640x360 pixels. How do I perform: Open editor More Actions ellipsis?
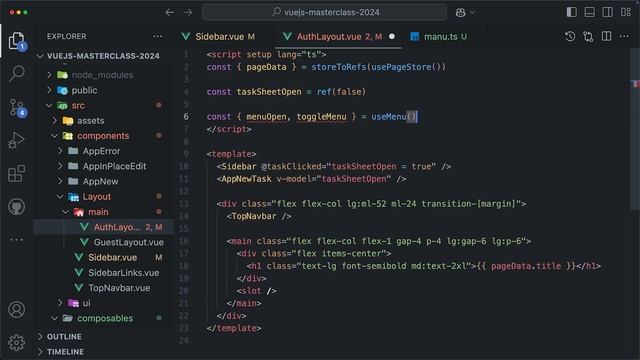(624, 37)
